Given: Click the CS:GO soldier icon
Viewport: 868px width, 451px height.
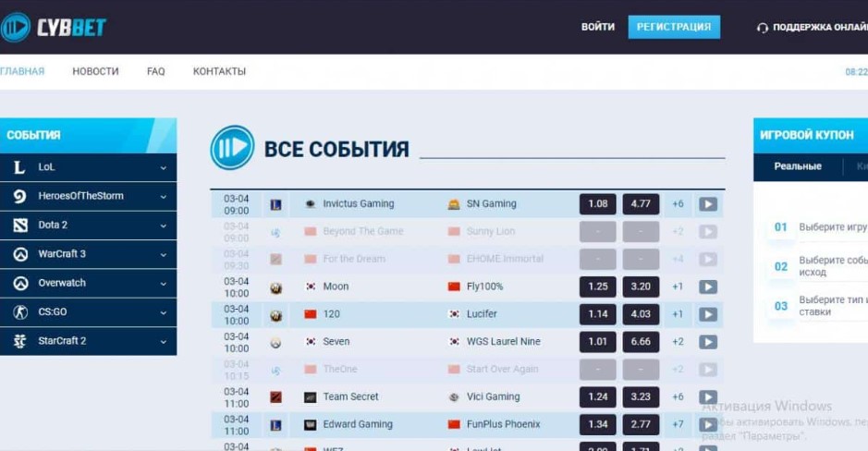Looking at the screenshot, I should click(20, 312).
